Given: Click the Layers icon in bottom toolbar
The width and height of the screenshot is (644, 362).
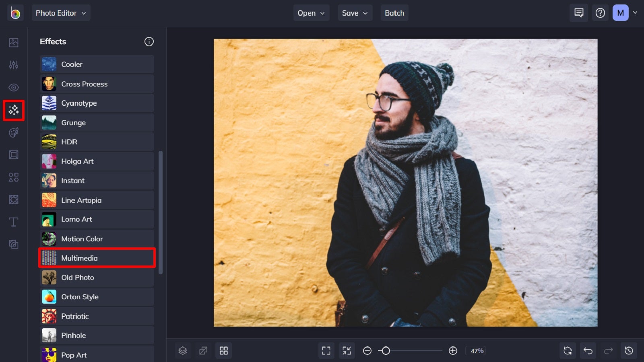Looking at the screenshot, I should 183,350.
